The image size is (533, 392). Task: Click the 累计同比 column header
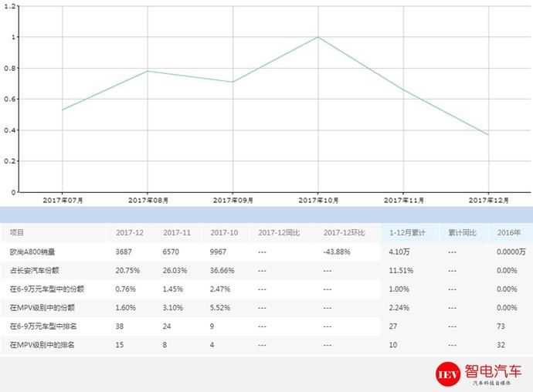pos(462,232)
